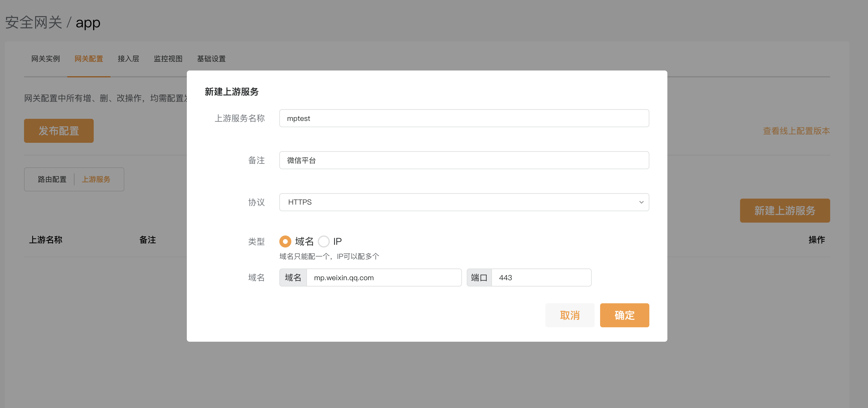Viewport: 868px width, 408px height.
Task: Select the 路由配置 segment
Action: click(x=52, y=179)
